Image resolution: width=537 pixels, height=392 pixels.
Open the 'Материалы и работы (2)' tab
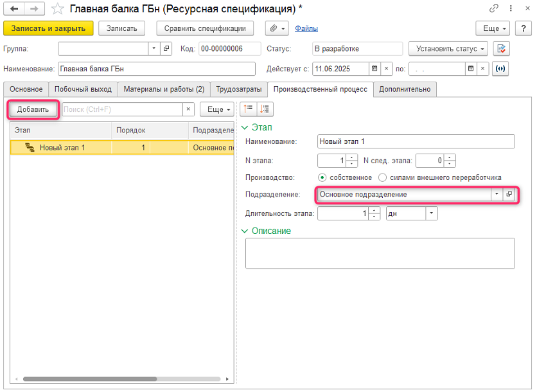click(164, 89)
